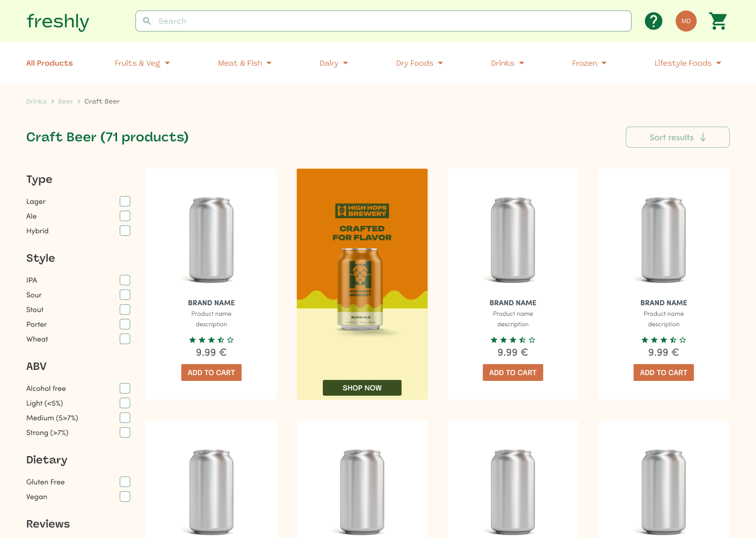Enable the IPA style checkbox

click(125, 280)
